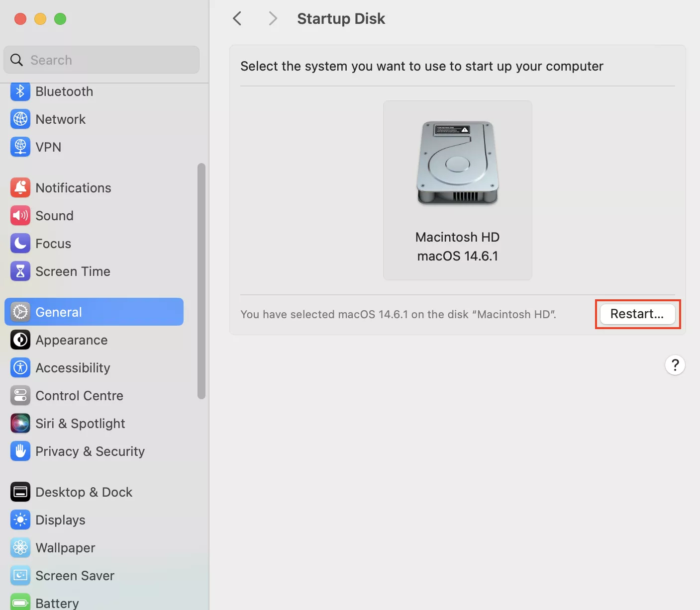Open the VPN settings icon
The height and width of the screenshot is (610, 700).
(x=20, y=147)
